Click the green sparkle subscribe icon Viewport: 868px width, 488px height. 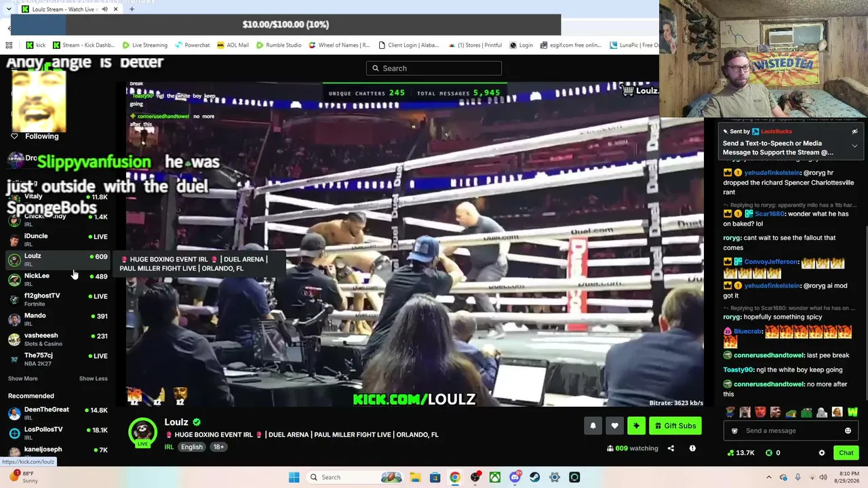click(636, 426)
